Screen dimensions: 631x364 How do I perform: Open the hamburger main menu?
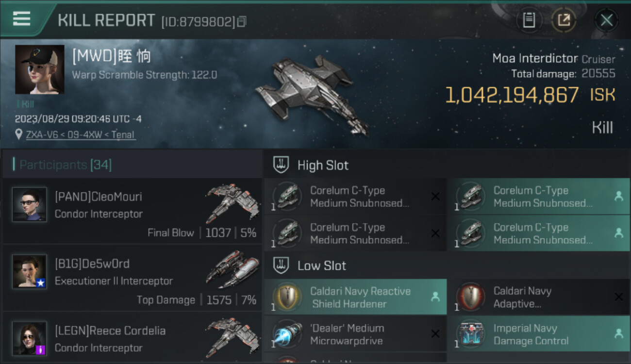pyautogui.click(x=21, y=18)
